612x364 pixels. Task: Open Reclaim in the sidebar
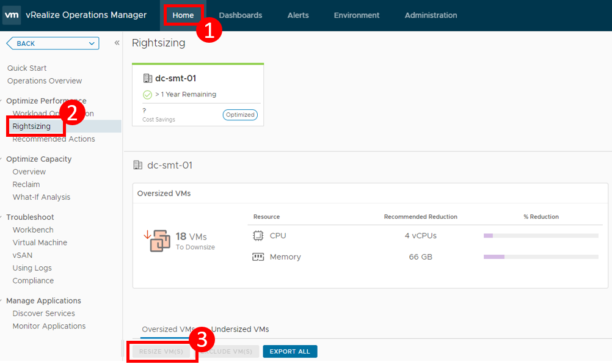click(x=26, y=184)
